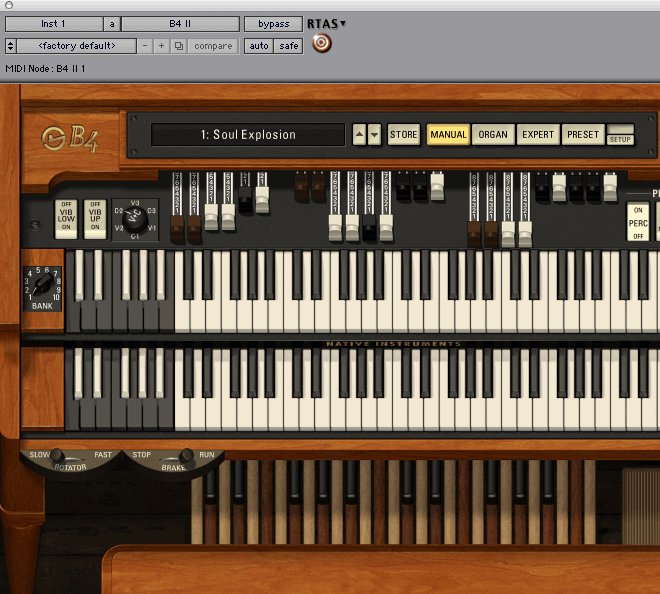The image size is (660, 594).
Task: Open the RTAS dropdown menu
Action: tap(325, 23)
